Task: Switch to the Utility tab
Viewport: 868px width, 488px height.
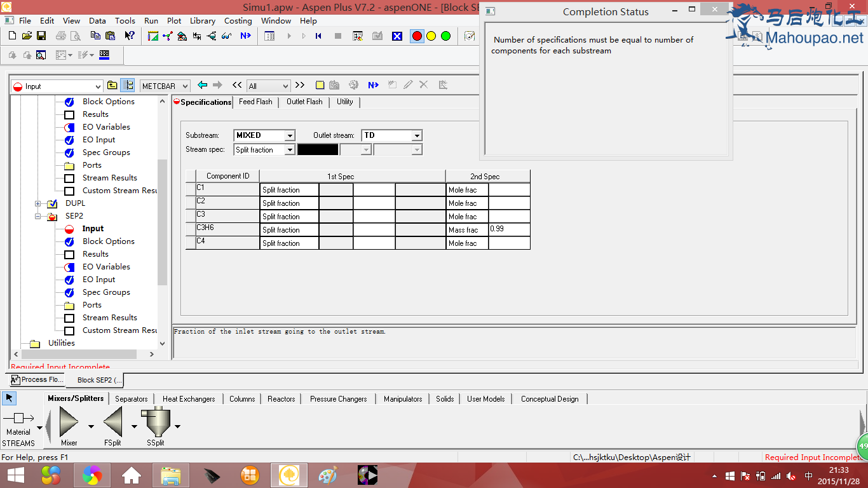Action: click(x=345, y=102)
